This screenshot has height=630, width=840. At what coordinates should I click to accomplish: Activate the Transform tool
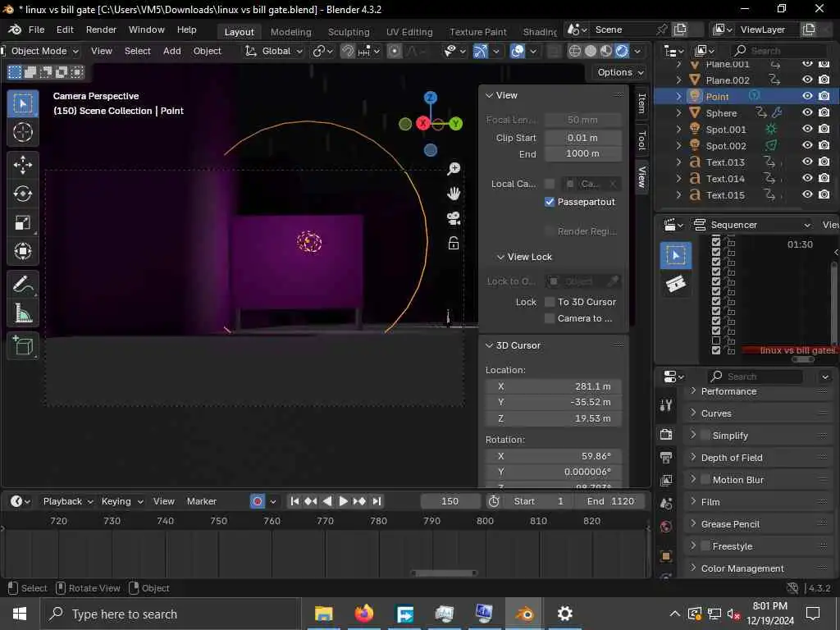point(22,251)
